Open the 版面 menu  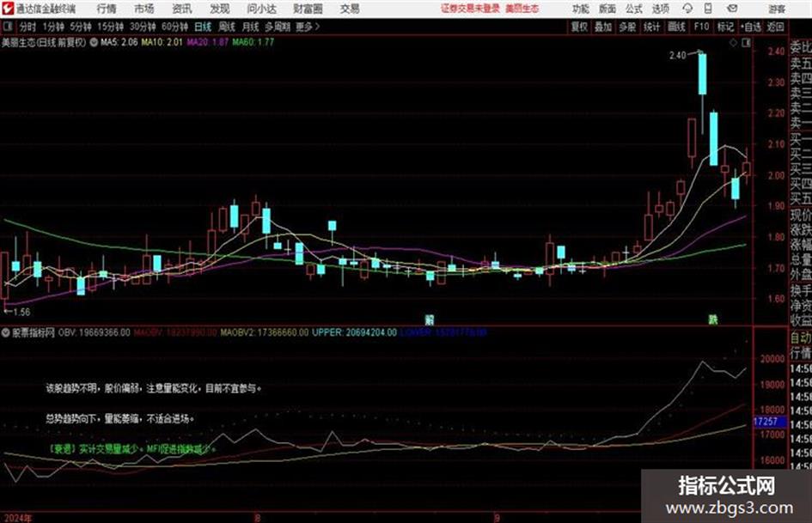(x=607, y=9)
